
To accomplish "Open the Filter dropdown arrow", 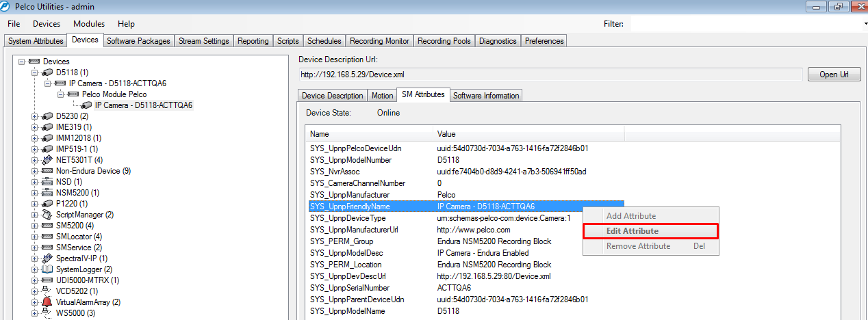I will click(x=864, y=24).
